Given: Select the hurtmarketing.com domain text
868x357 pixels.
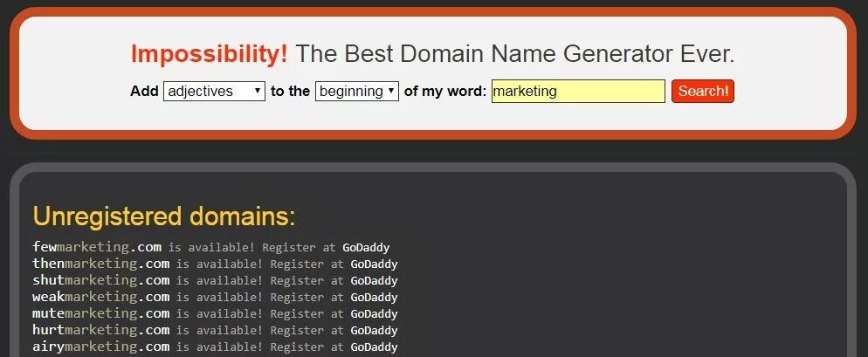Looking at the screenshot, I should click(x=100, y=330).
